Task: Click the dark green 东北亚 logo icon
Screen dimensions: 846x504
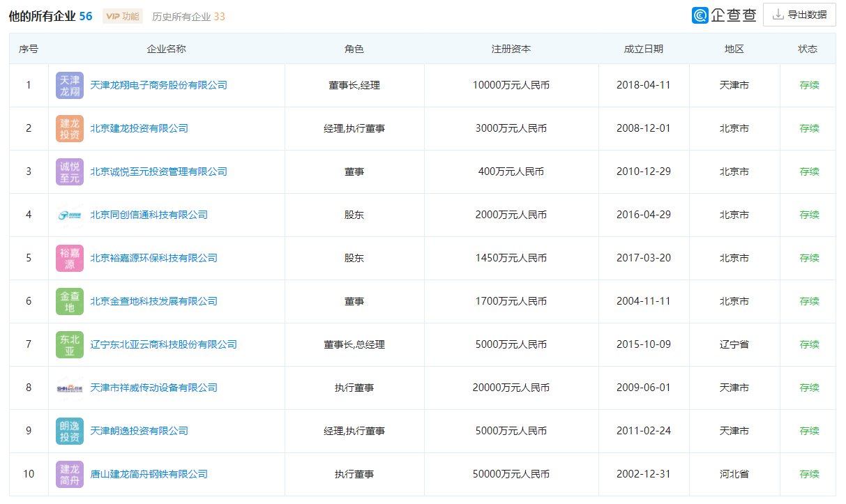Action: [69, 344]
